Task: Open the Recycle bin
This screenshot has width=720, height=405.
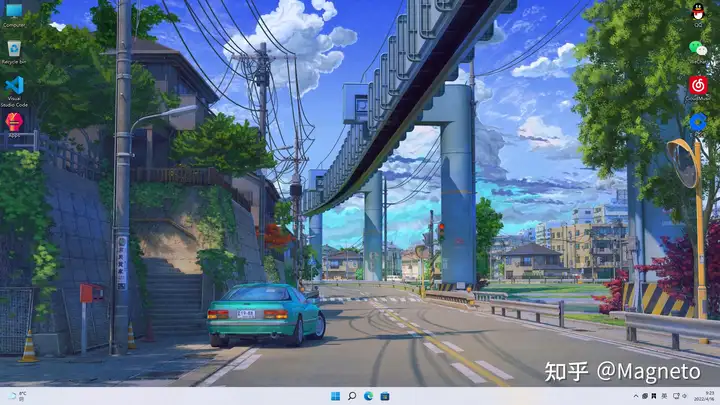Action: tap(14, 52)
